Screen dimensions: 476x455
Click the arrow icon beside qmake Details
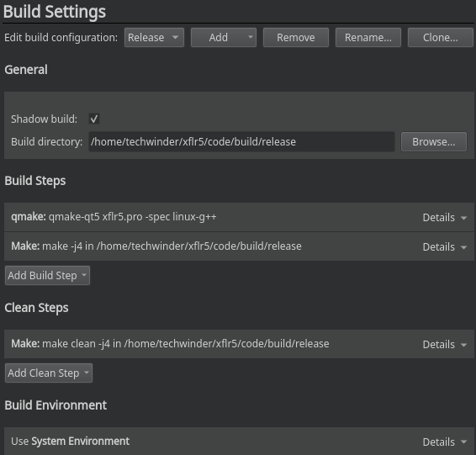pyautogui.click(x=463, y=218)
